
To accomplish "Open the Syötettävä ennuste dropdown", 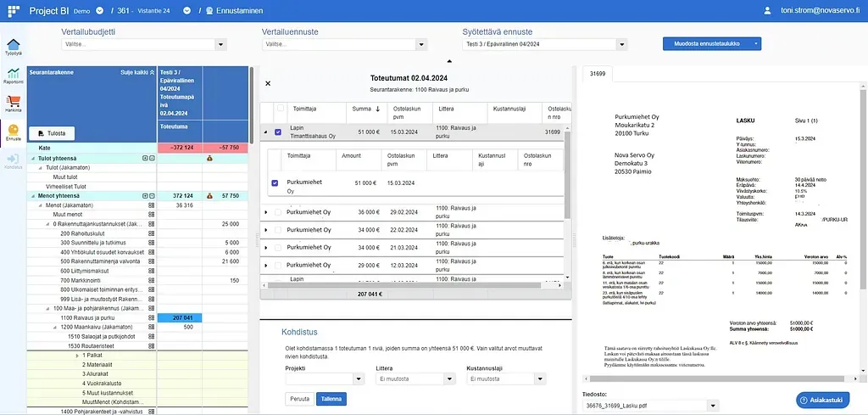I will (621, 45).
